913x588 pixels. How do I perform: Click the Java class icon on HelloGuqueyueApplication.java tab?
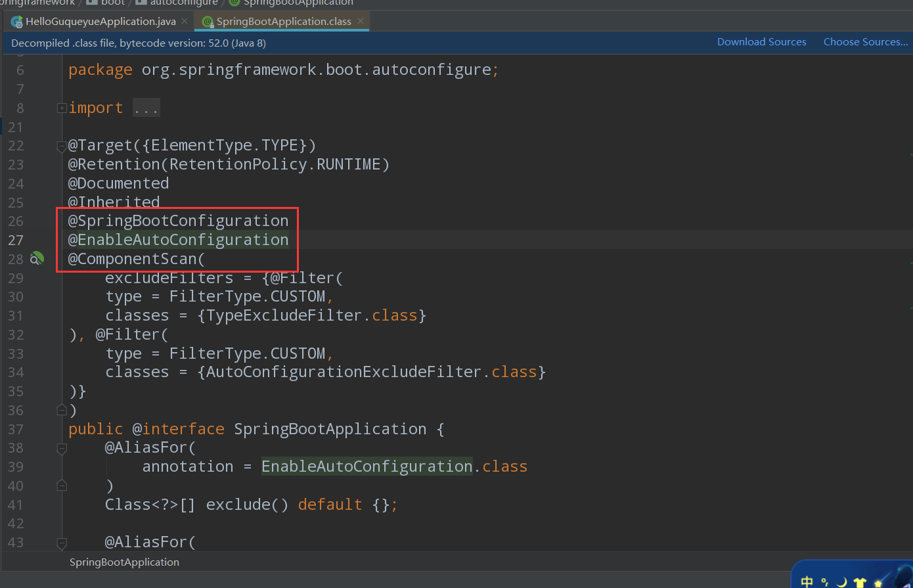(16, 20)
